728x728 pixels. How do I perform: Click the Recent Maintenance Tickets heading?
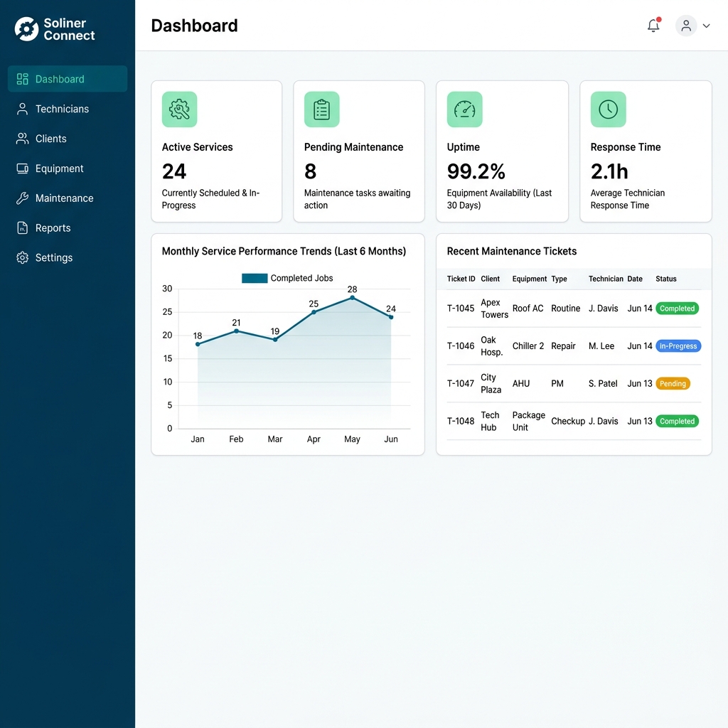point(512,251)
